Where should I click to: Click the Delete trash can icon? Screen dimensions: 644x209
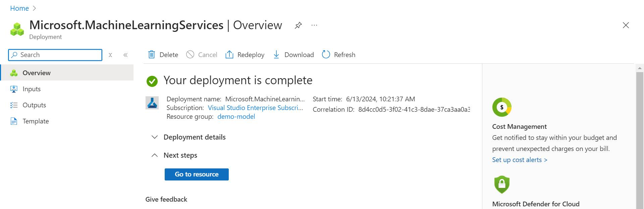(x=152, y=54)
